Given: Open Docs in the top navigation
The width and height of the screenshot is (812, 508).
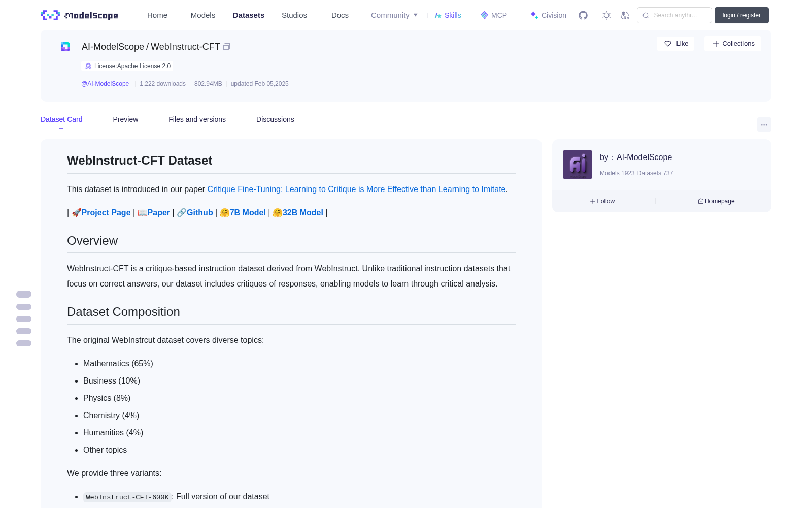Looking at the screenshot, I should [340, 15].
